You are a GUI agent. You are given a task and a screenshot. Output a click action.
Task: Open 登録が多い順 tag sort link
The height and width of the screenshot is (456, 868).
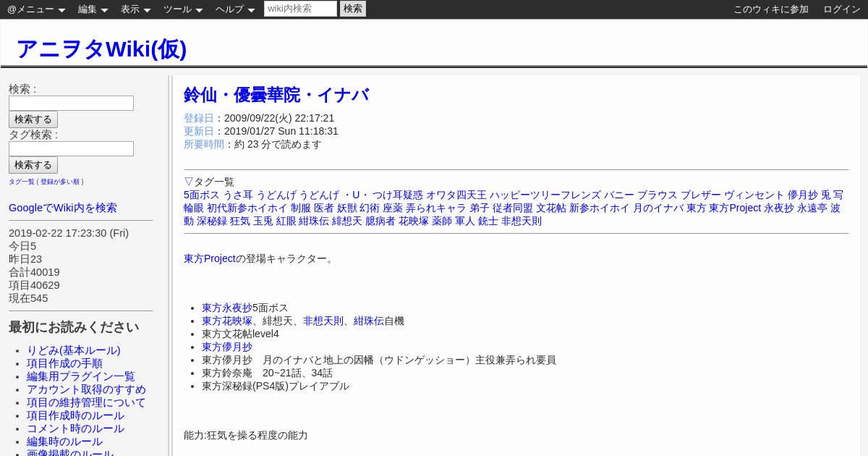click(60, 182)
